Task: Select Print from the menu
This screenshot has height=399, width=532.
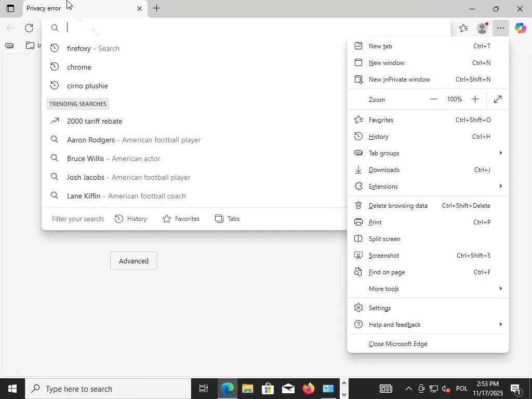Action: 428,222
